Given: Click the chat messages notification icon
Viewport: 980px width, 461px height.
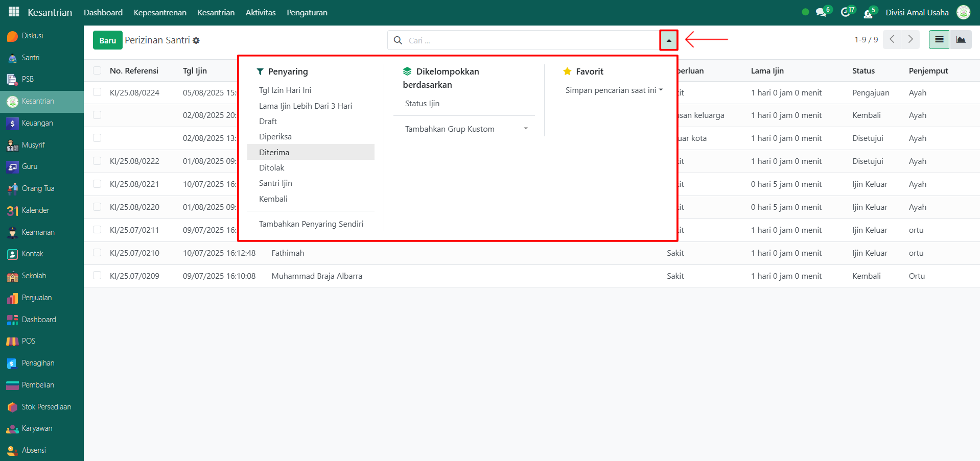Looking at the screenshot, I should tap(821, 12).
